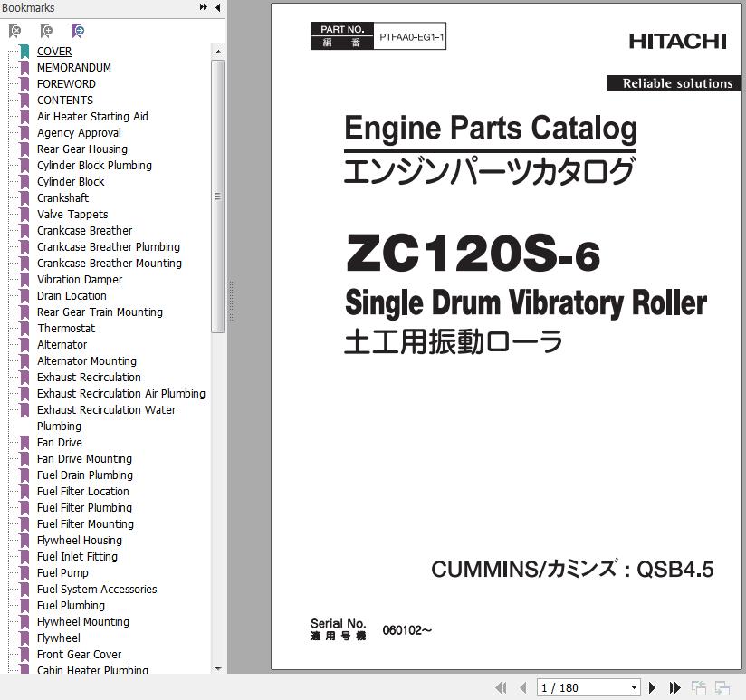Image resolution: width=746 pixels, height=700 pixels.
Task: Jump to Fuel Inlet Fitting bookmark
Action: pyautogui.click(x=77, y=556)
